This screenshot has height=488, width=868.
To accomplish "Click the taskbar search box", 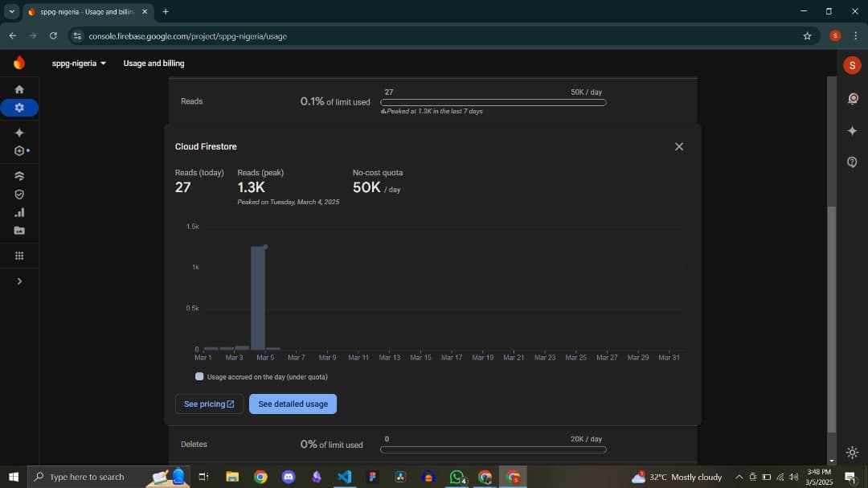I will click(x=108, y=477).
